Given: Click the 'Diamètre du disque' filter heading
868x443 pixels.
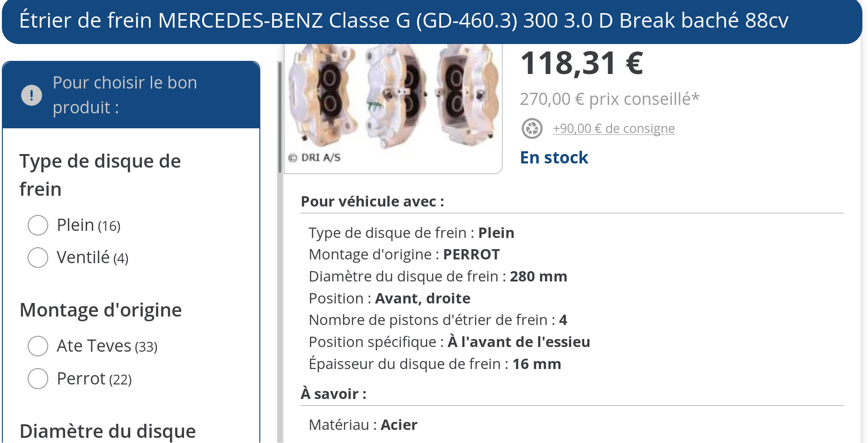Looking at the screenshot, I should pyautogui.click(x=108, y=431).
